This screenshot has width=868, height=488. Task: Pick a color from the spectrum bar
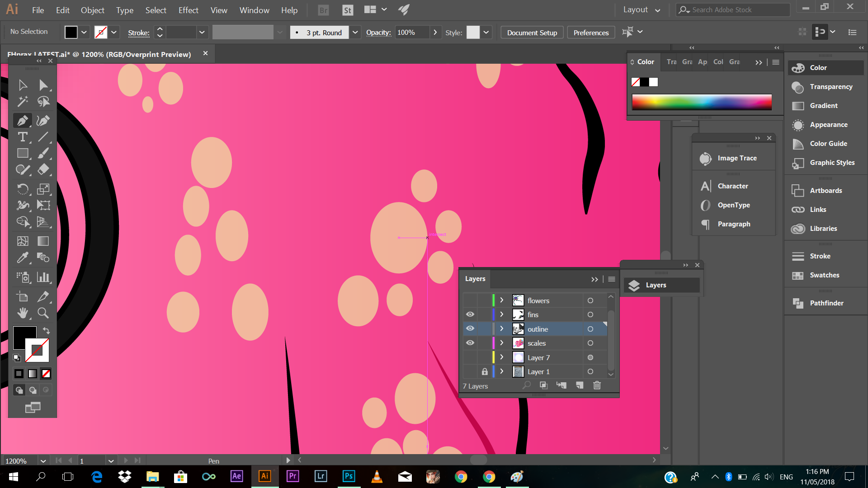click(x=702, y=102)
